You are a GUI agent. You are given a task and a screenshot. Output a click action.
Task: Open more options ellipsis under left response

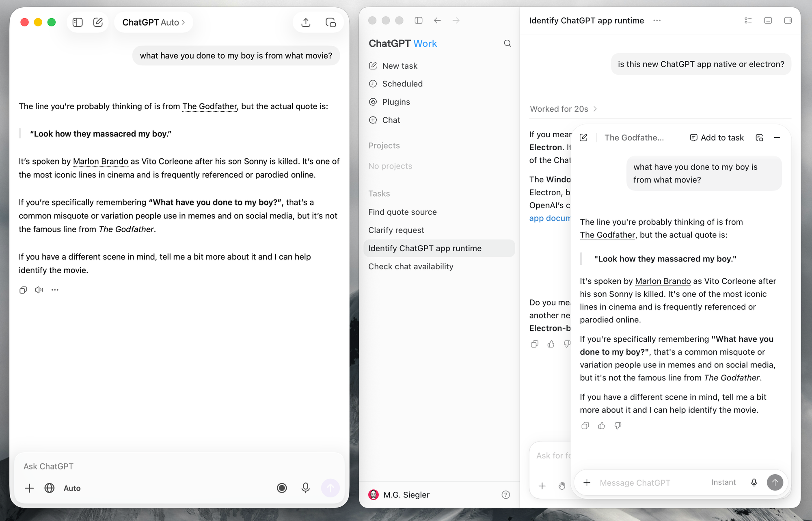click(55, 290)
